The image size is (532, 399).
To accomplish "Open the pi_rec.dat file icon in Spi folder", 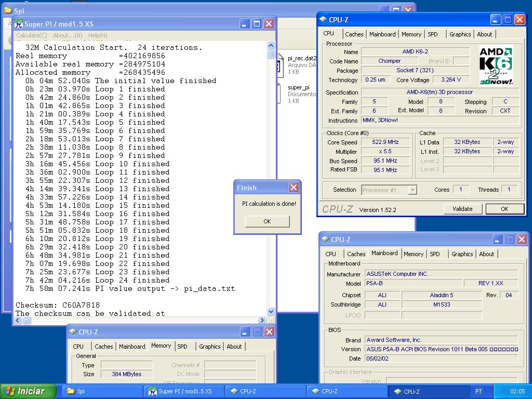I will point(280,65).
